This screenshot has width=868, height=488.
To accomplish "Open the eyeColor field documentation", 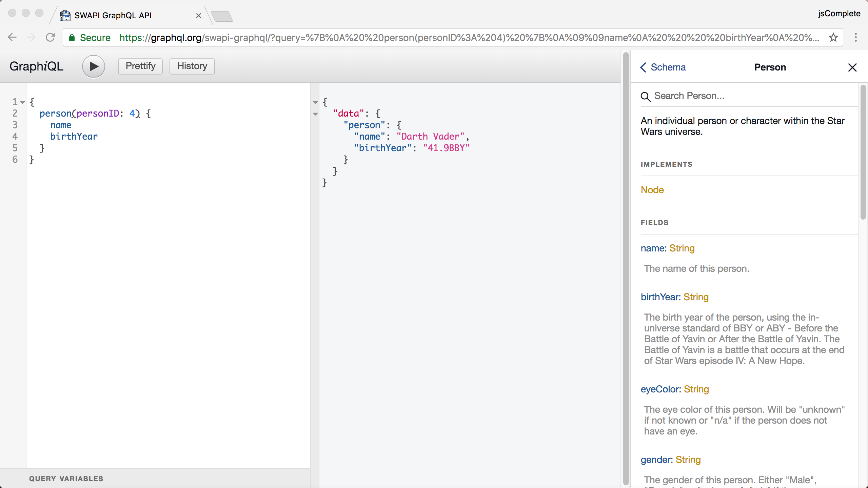I will pyautogui.click(x=660, y=389).
